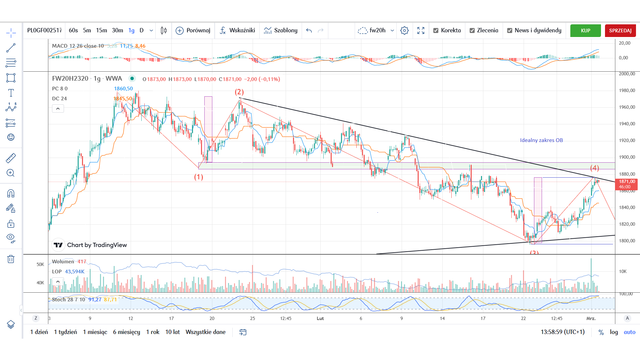
Task: Select the text annotation tool
Action: [x=11, y=93]
